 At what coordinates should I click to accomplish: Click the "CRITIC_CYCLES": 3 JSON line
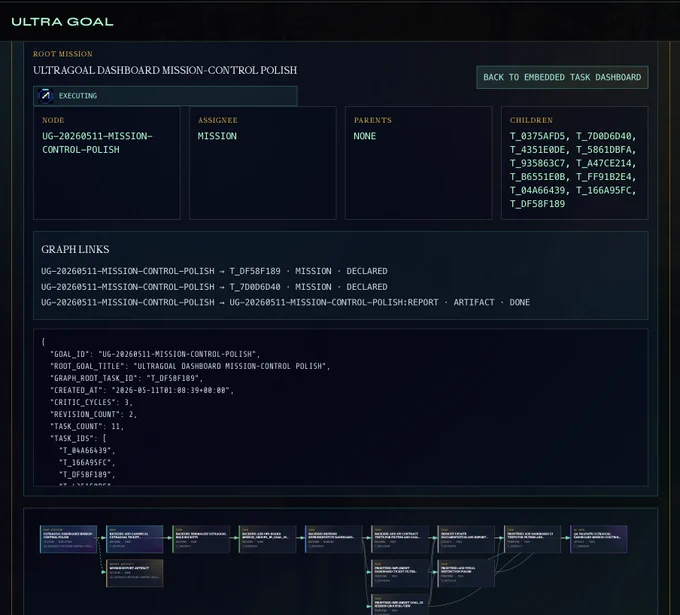click(91, 402)
